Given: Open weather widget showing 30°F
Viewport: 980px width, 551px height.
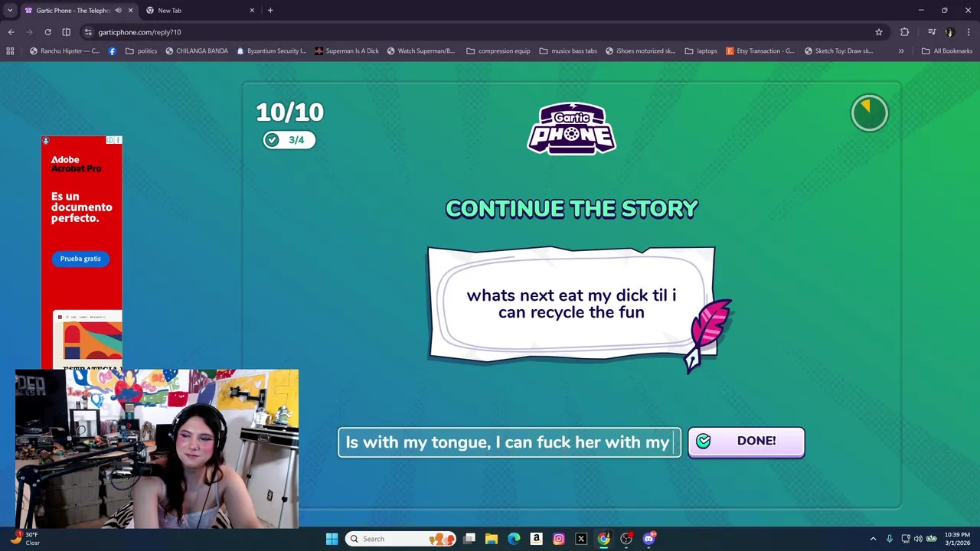Looking at the screenshot, I should [23, 539].
